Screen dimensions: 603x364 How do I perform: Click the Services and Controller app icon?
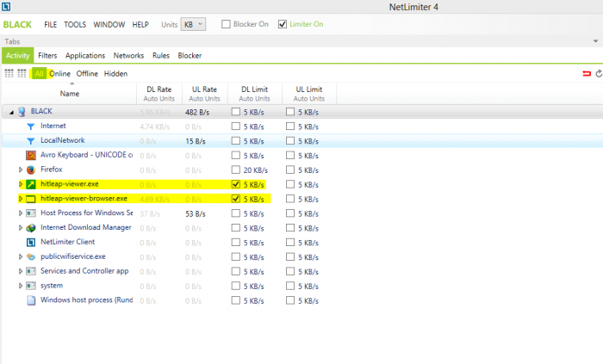(x=31, y=271)
